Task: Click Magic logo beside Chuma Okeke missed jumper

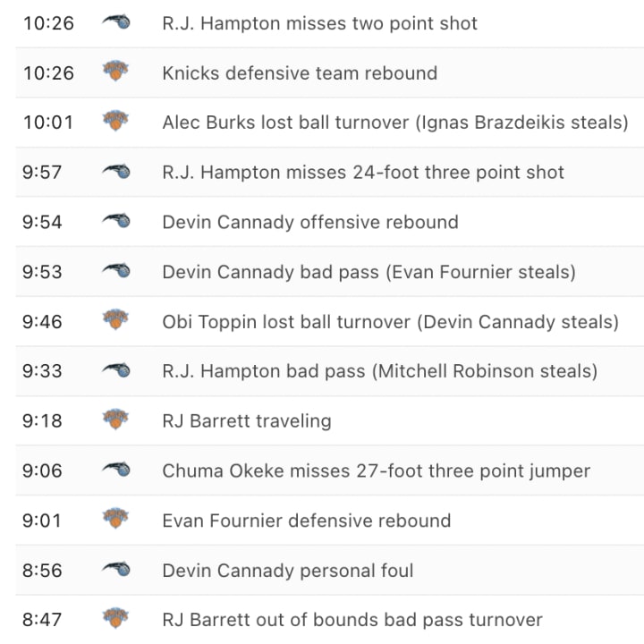Action: click(x=115, y=469)
